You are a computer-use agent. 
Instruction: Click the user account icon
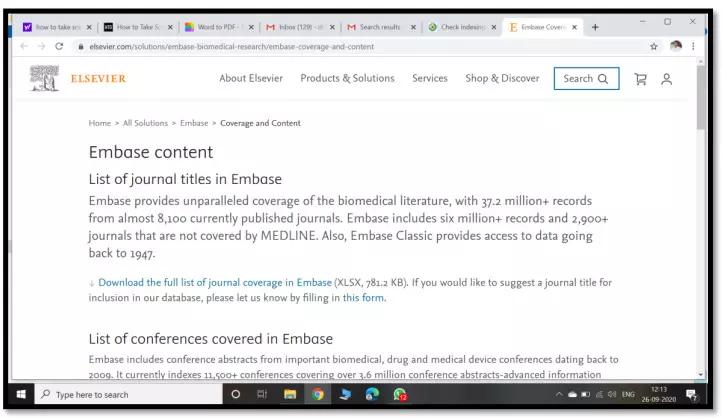pyautogui.click(x=667, y=79)
